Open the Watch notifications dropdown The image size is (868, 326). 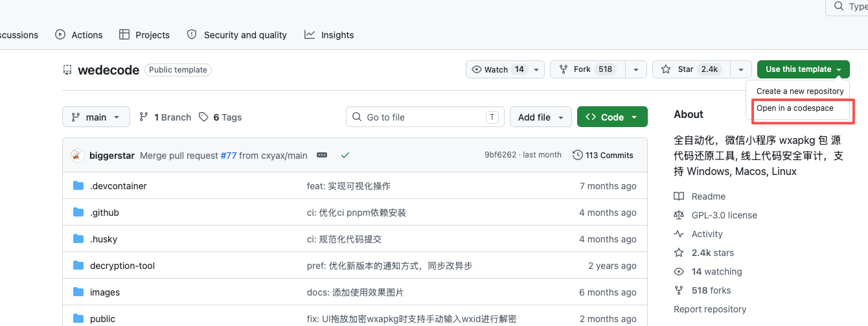505,69
